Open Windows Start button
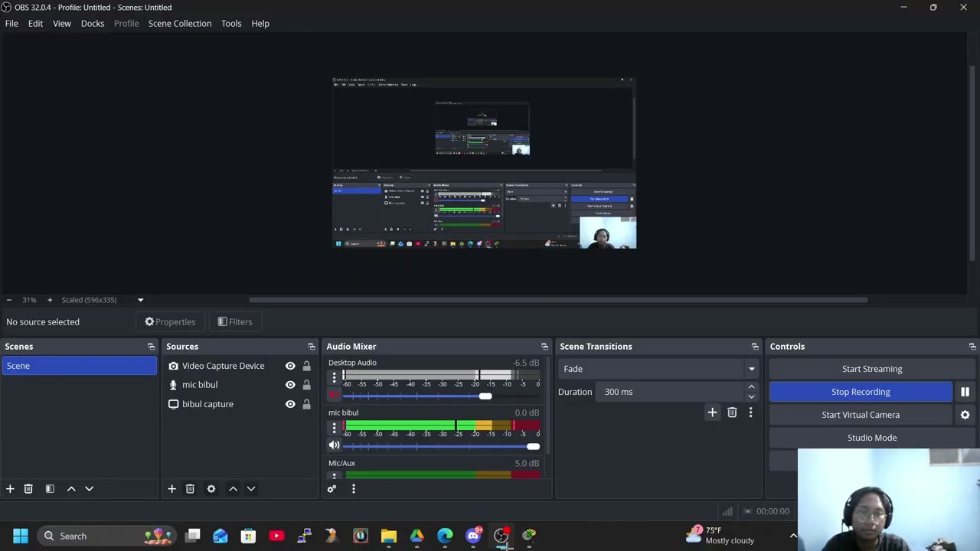Screen dimensions: 980x551 21,536
